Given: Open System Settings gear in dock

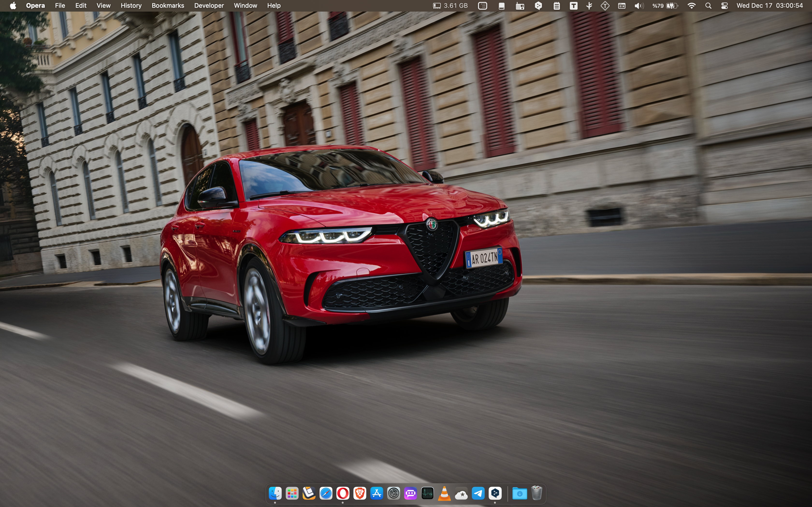Looking at the screenshot, I should (x=394, y=493).
